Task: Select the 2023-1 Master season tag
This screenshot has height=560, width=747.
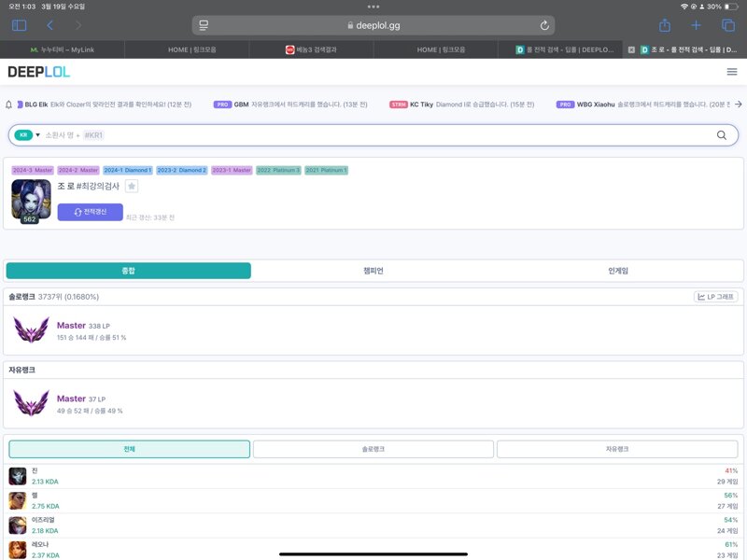Action: point(232,170)
